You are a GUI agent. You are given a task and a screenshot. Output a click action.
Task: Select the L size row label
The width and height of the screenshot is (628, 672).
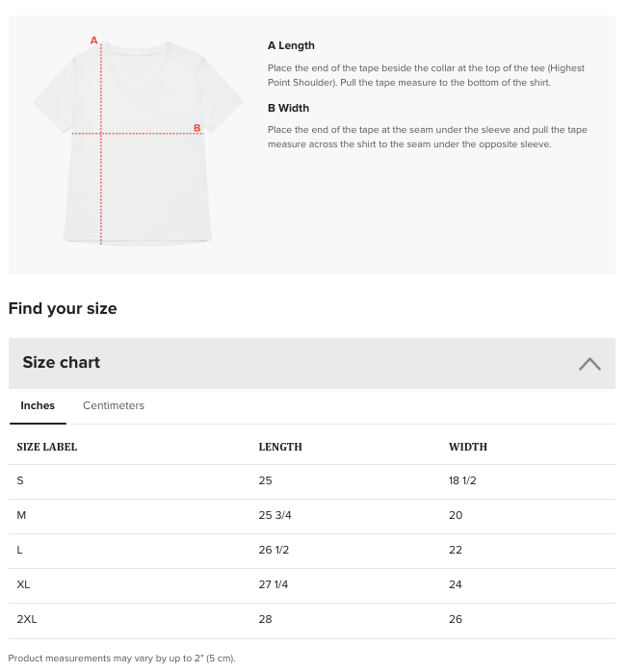pos(19,550)
